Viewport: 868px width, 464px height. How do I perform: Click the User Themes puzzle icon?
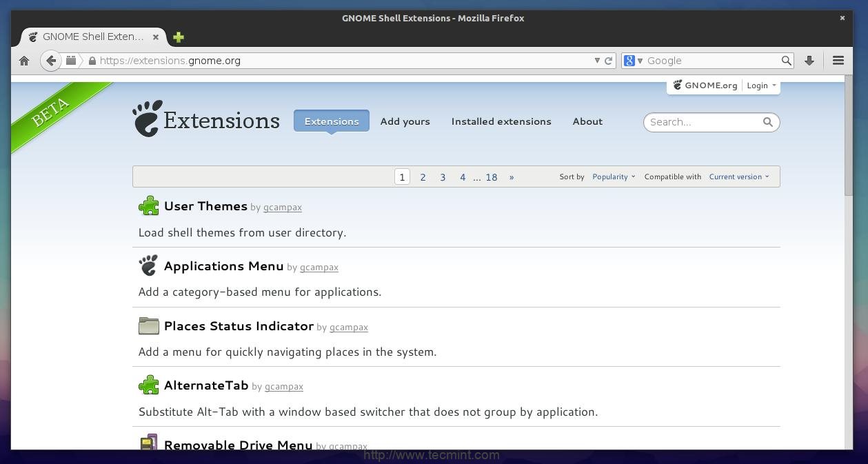click(x=148, y=206)
